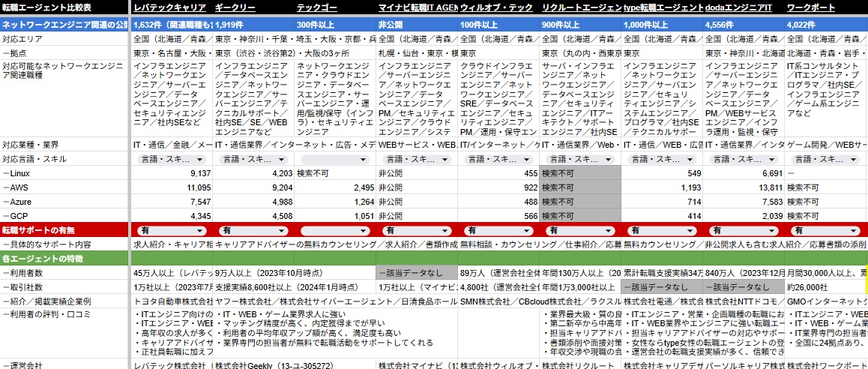Screen dimensions: 868x369
Task: Select the ーLinux row label
Action: (64, 173)
